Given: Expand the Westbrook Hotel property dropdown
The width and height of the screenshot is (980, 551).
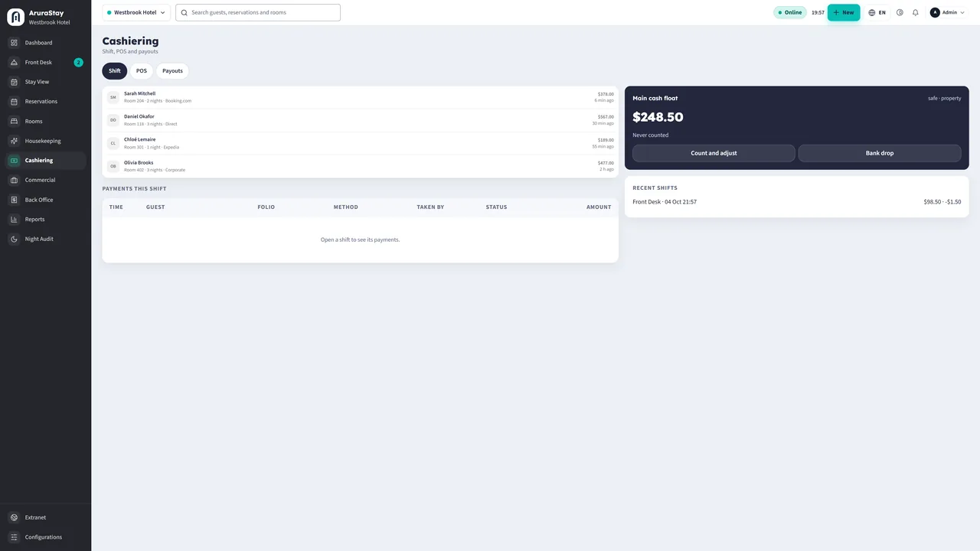Looking at the screenshot, I should point(136,12).
